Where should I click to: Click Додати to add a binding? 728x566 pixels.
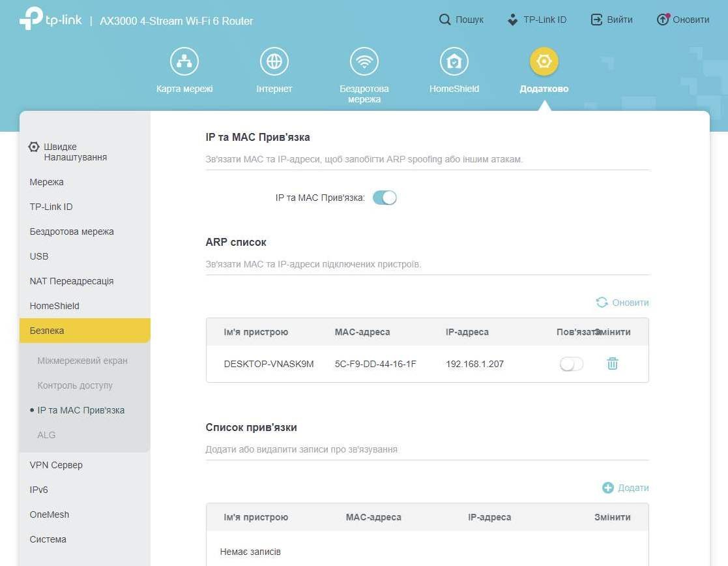(625, 488)
